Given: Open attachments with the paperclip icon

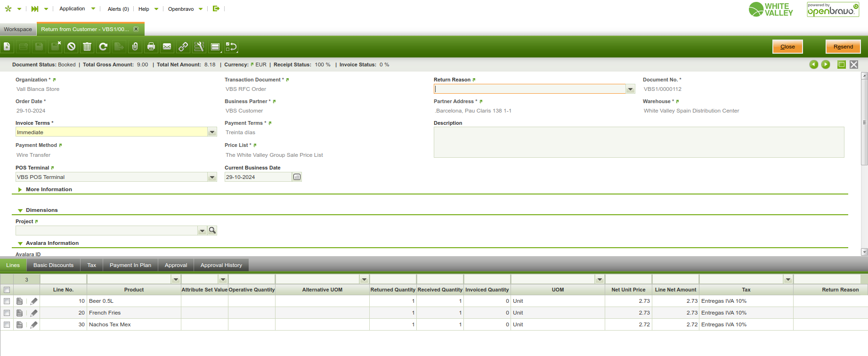Looking at the screenshot, I should coord(135,47).
